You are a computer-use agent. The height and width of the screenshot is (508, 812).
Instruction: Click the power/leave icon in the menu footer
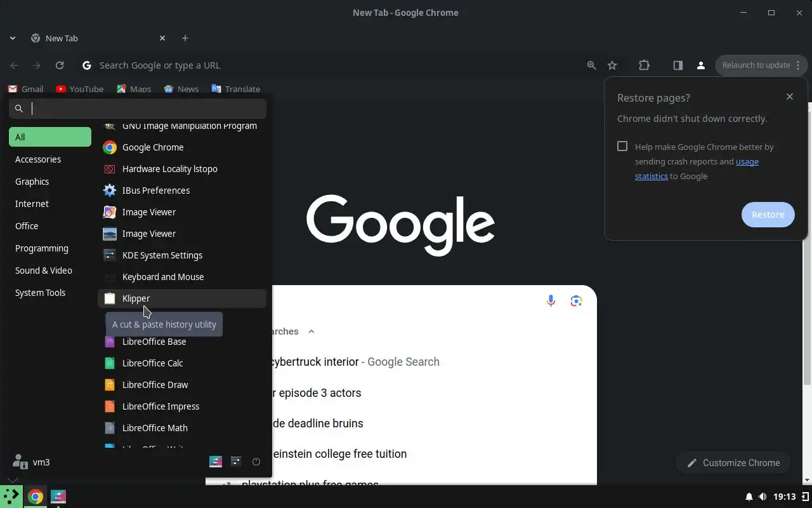tap(256, 462)
